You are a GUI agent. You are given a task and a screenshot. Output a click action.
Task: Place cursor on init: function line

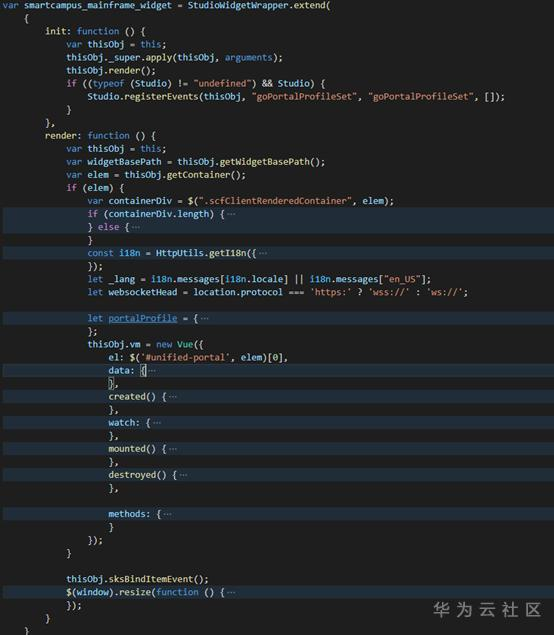95,31
